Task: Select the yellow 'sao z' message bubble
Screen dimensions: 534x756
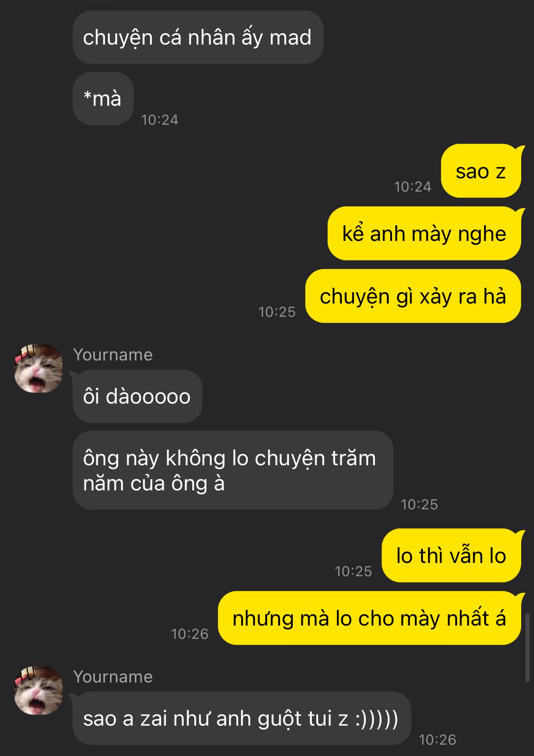Action: click(x=481, y=171)
